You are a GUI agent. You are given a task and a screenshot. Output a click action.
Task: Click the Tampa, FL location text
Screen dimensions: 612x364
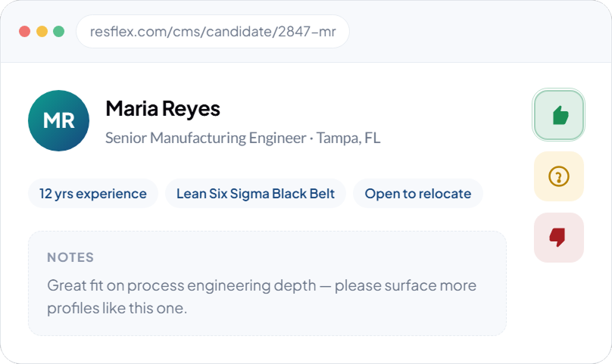348,138
